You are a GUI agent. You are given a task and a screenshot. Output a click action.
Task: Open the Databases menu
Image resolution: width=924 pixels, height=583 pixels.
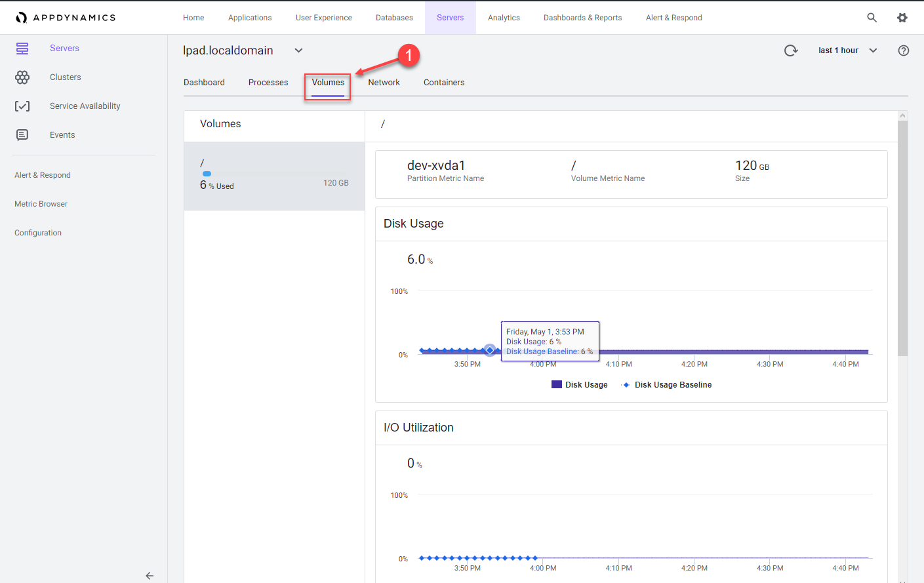click(394, 18)
